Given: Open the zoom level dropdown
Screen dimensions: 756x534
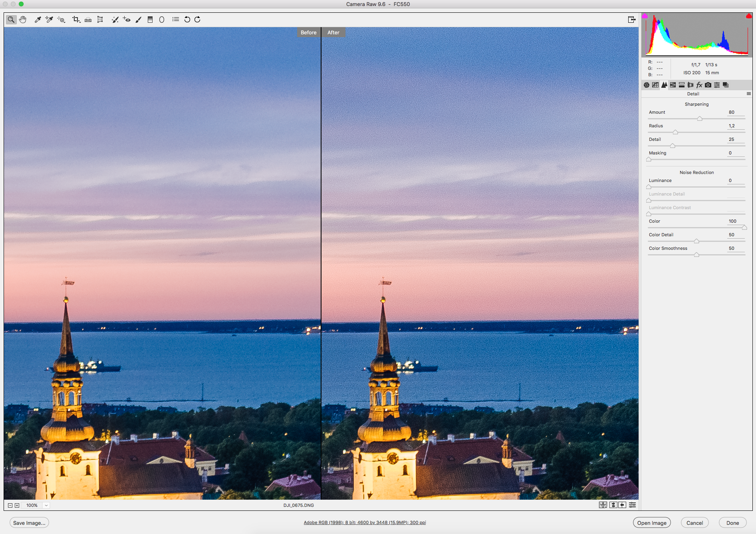Looking at the screenshot, I should point(46,505).
